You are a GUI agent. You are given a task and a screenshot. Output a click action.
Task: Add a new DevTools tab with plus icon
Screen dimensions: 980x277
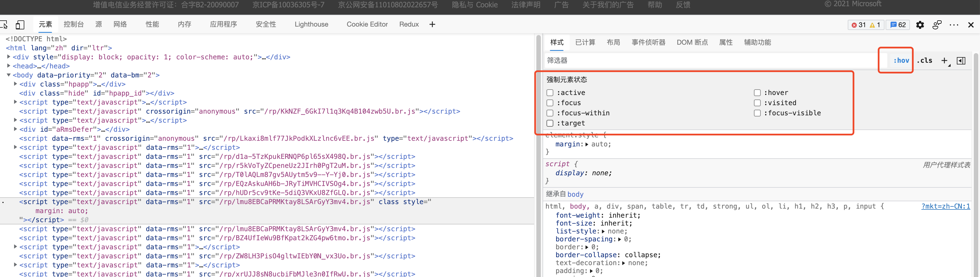point(432,24)
